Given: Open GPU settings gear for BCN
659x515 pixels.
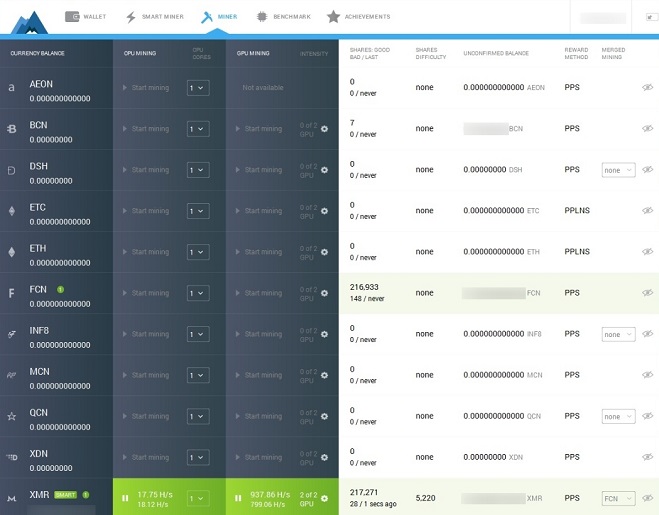Looking at the screenshot, I should pyautogui.click(x=324, y=129).
